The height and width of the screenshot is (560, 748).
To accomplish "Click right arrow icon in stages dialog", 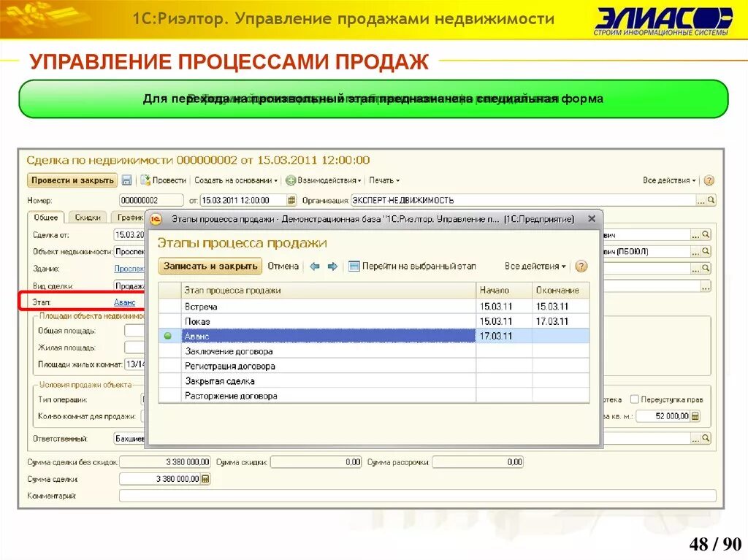I will click(332, 266).
